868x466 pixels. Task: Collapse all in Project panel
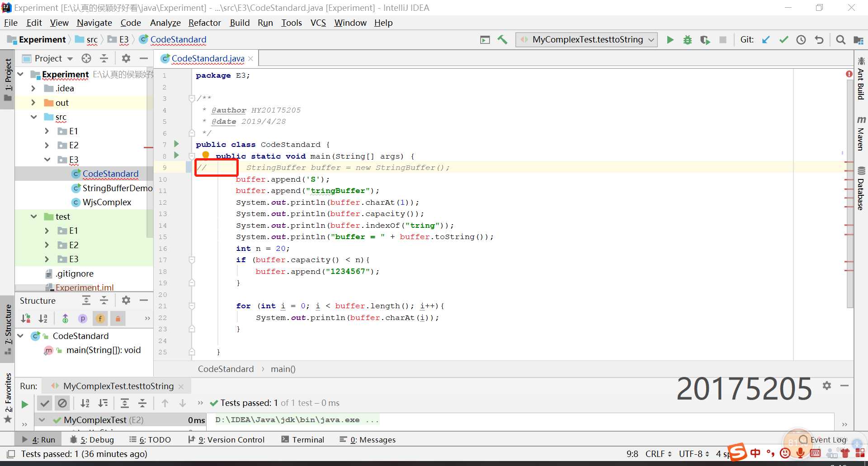104,58
